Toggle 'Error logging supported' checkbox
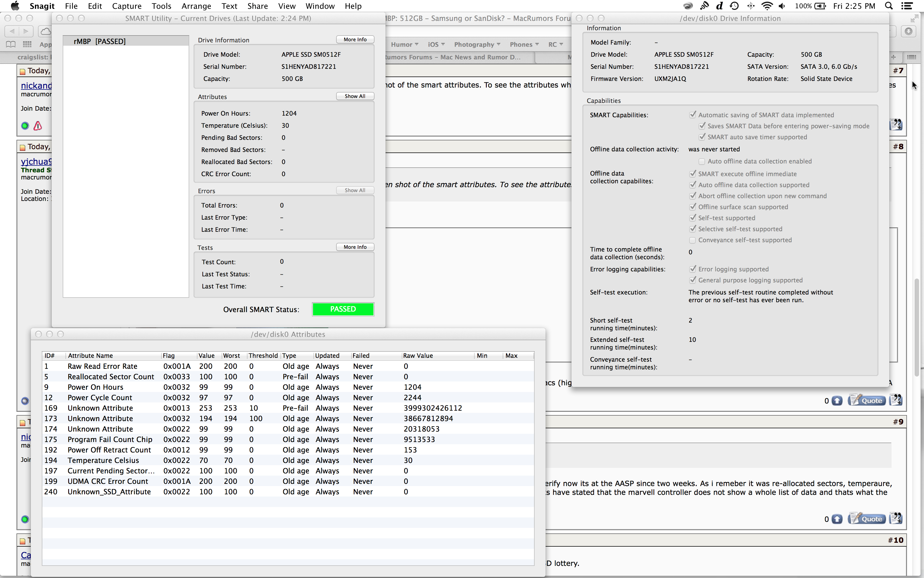This screenshot has width=924, height=578. click(693, 269)
